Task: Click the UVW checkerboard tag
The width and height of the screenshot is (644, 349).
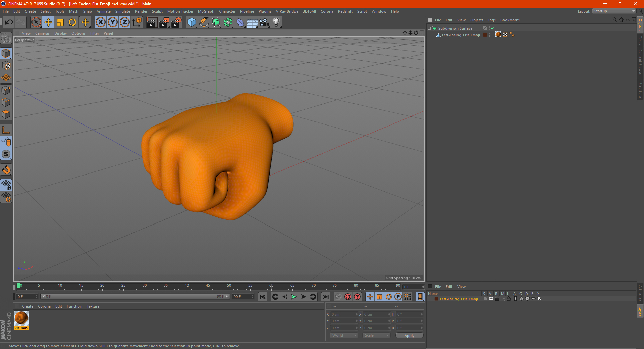Action: [x=505, y=35]
